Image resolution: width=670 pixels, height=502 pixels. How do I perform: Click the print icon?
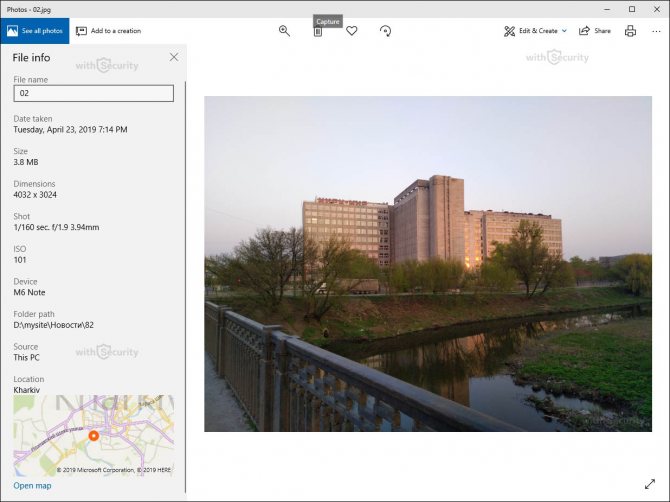630,31
